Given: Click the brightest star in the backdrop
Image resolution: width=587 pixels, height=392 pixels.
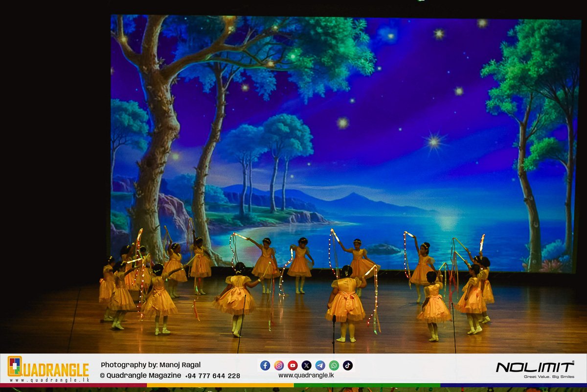Looking at the screenshot, I should click(433, 142).
